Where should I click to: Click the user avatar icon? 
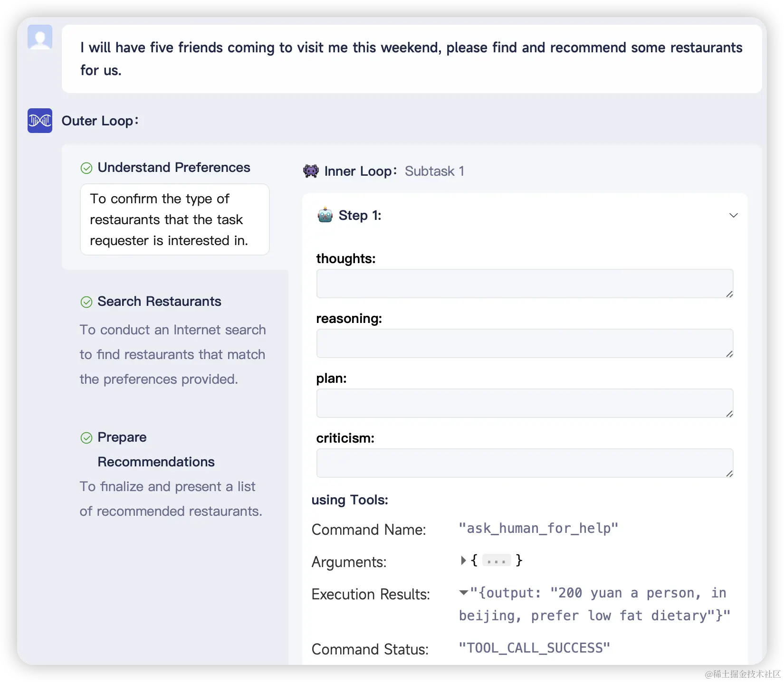[40, 37]
